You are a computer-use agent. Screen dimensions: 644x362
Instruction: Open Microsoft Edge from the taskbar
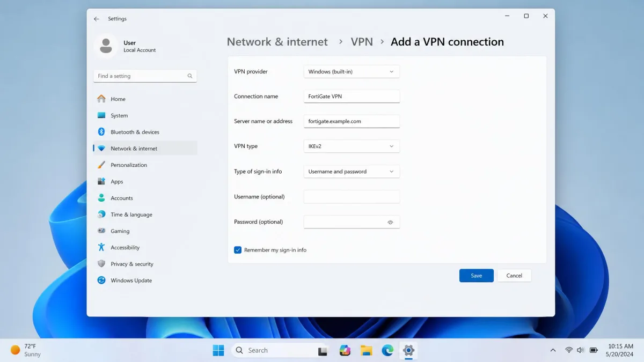387,350
